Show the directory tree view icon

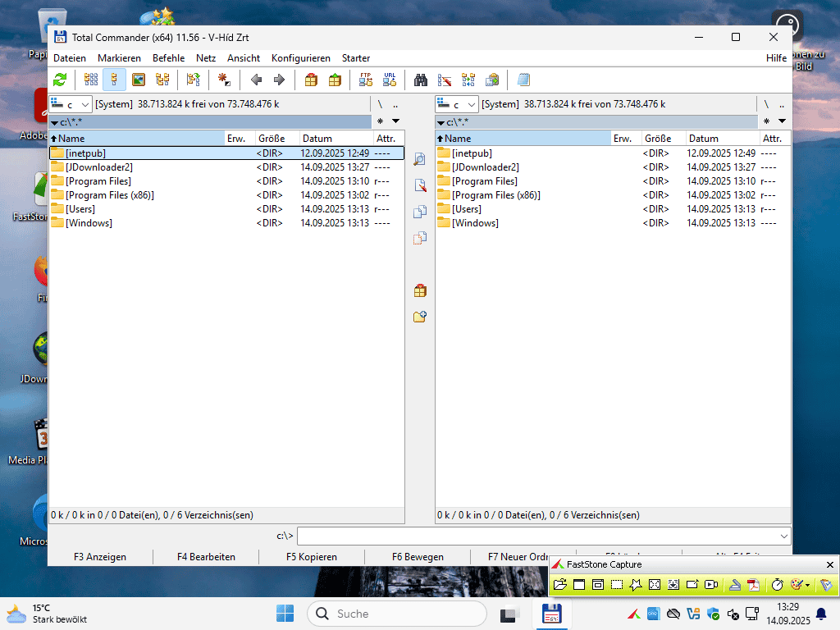(x=162, y=80)
